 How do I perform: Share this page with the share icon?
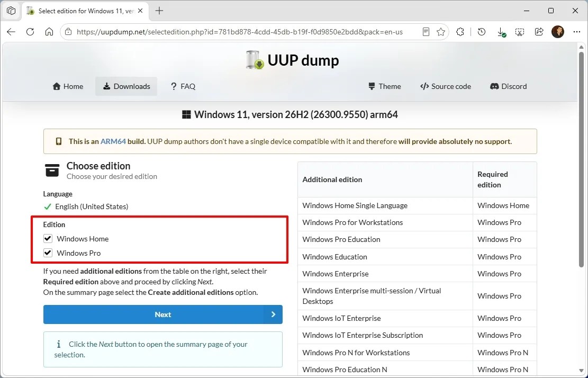[x=539, y=32]
